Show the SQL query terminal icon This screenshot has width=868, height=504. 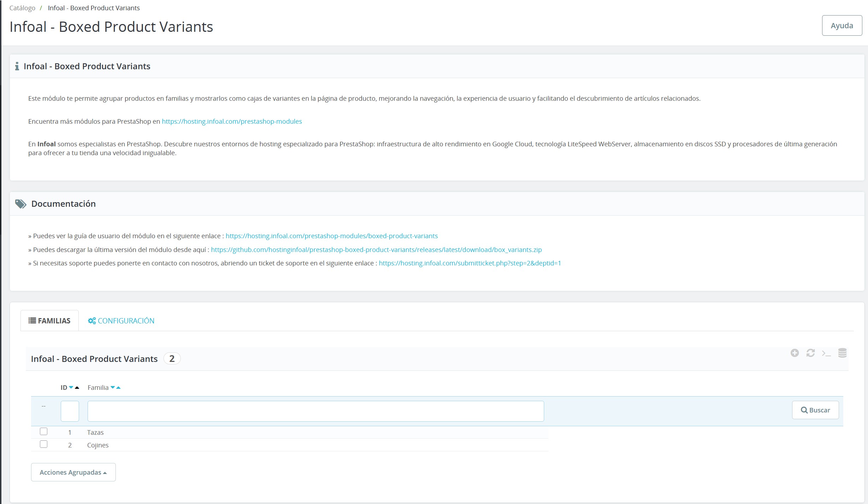pos(826,353)
